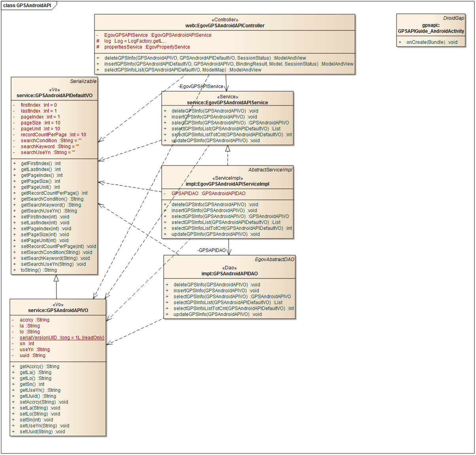Viewport: 476px width, 455px height.
Task: Click toString() method in GPSAndroidAPIDefaultVO
Action: tap(39, 270)
